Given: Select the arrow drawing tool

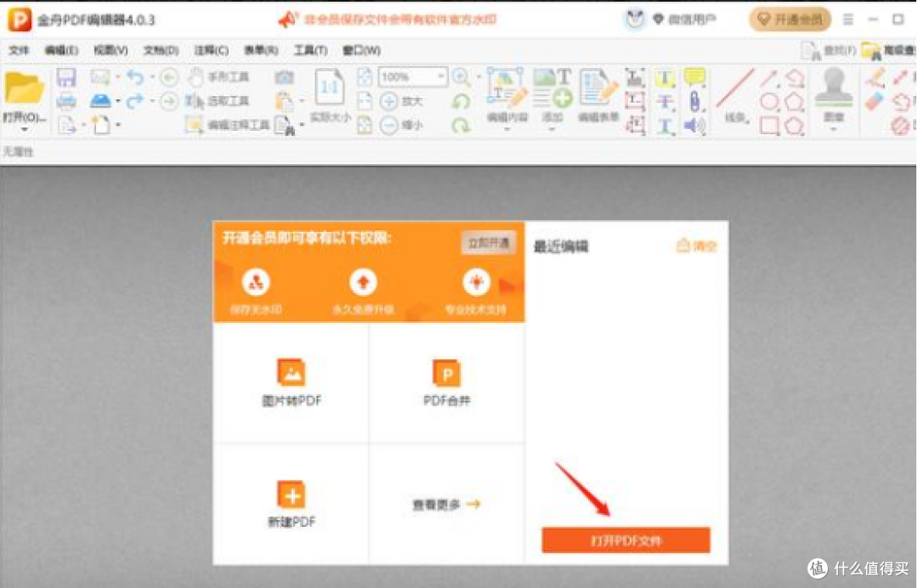Looking at the screenshot, I should point(769,78).
